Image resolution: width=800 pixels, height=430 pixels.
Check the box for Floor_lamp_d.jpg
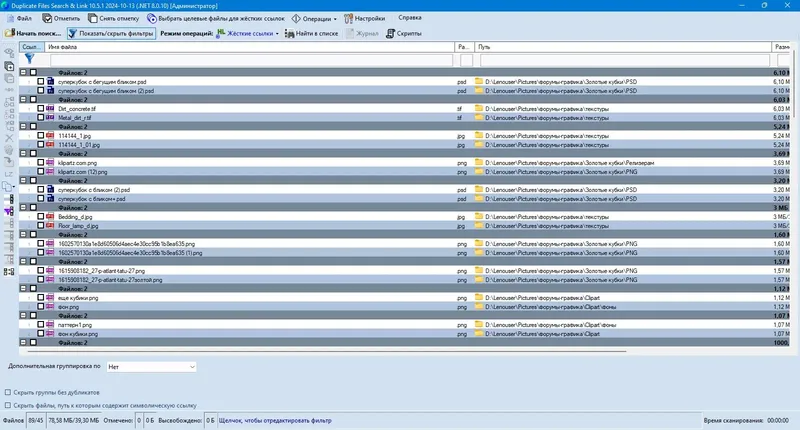40,225
